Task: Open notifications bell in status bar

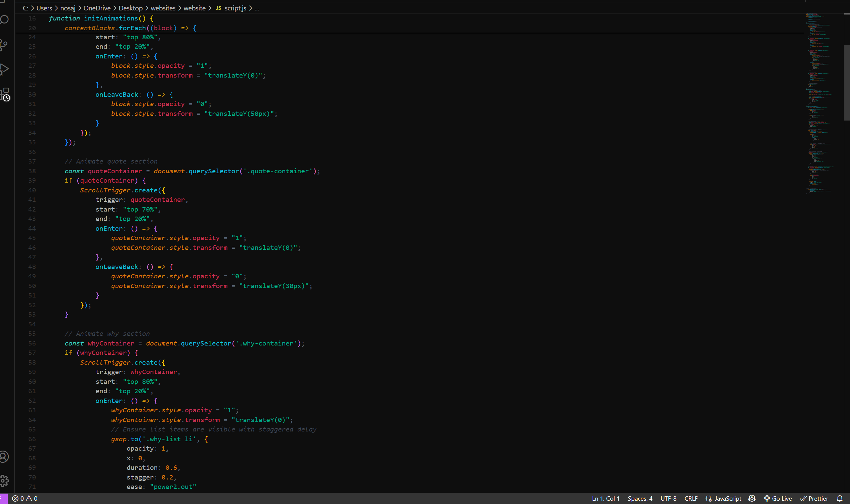Action: (x=840, y=498)
